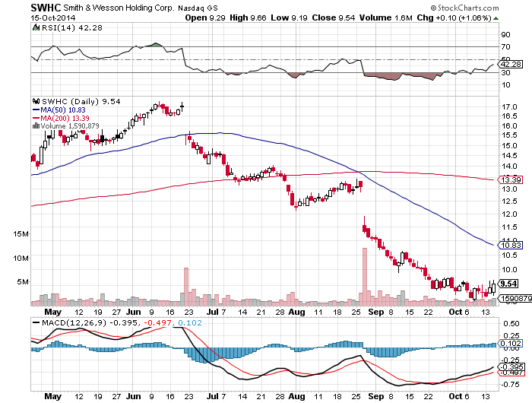
Task: Click the RSI 30 oversold axis label
Action: pos(506,73)
